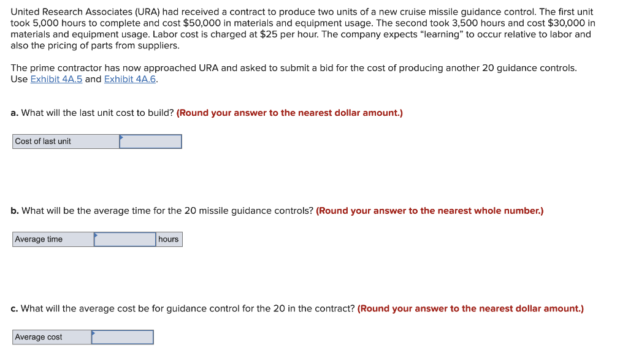Image resolution: width=628 pixels, height=364 pixels.
Task: Select the Cost of last unit answer box
Action: tap(150, 141)
